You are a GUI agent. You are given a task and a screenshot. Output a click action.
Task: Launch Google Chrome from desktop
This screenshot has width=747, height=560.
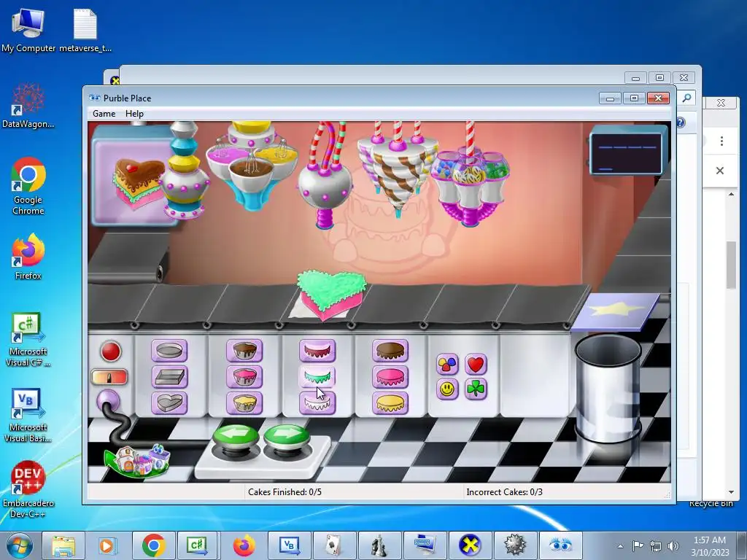coord(28,186)
